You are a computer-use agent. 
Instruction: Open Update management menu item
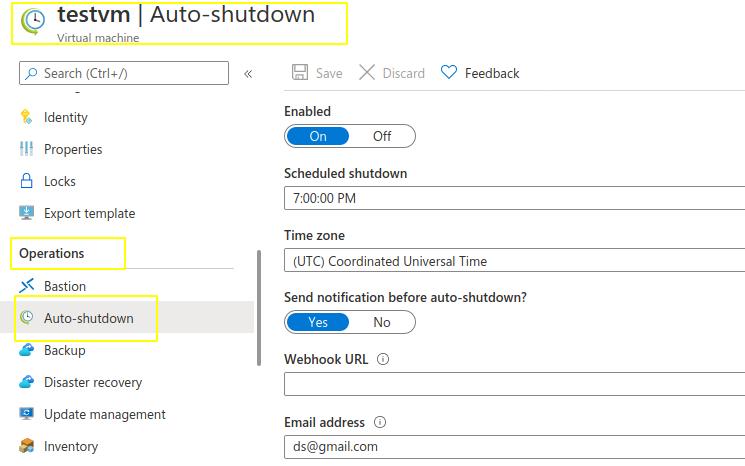92,414
